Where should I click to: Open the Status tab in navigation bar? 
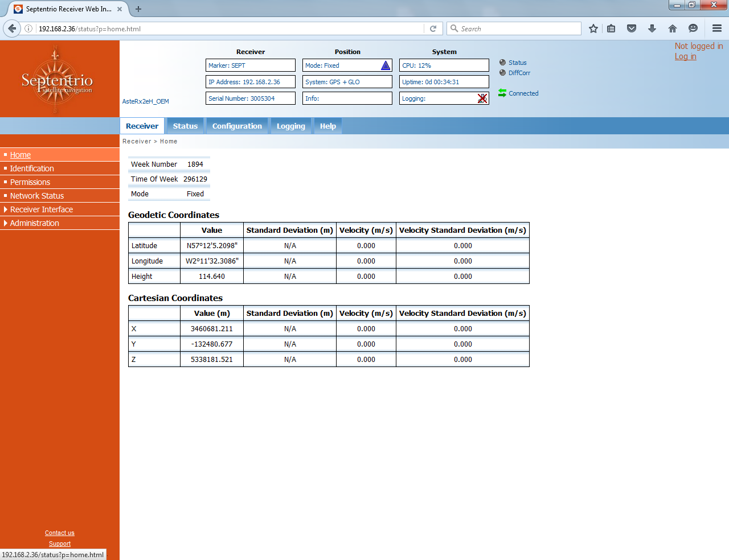pos(185,126)
